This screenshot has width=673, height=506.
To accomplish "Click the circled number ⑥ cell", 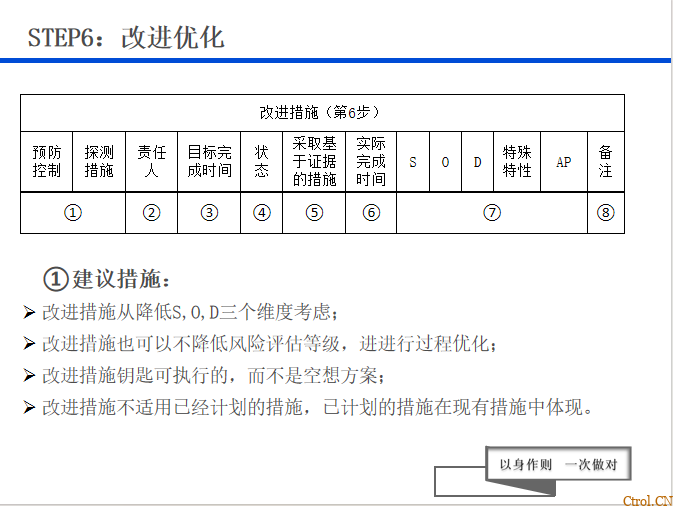I will point(371,212).
